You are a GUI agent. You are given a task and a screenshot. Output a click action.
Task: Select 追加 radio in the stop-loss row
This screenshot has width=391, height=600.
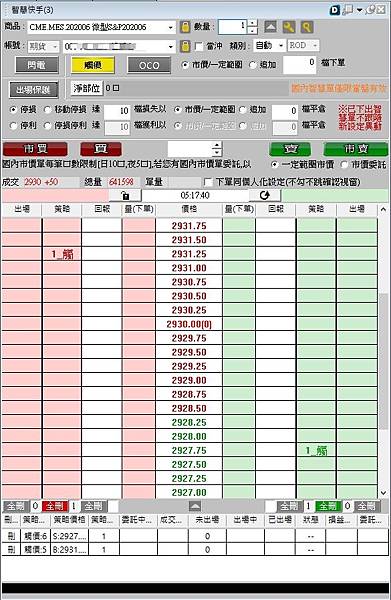point(243,110)
